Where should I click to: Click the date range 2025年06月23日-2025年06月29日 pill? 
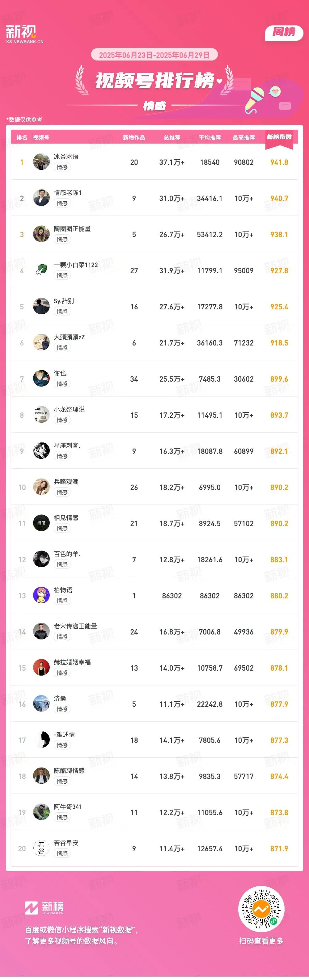point(154,55)
